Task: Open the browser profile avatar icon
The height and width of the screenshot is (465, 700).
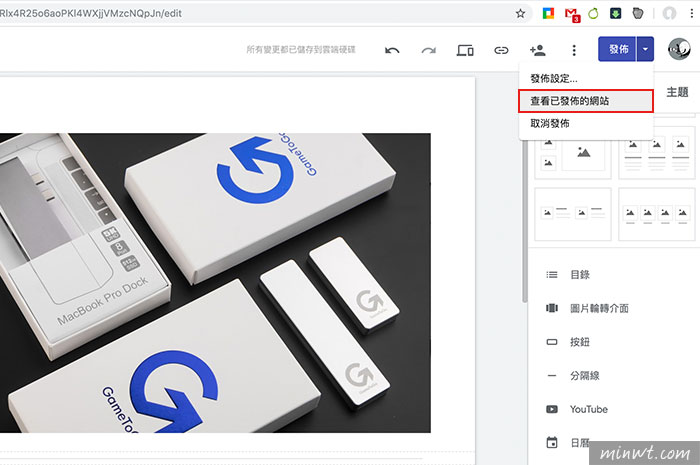Action: pyautogui.click(x=669, y=13)
